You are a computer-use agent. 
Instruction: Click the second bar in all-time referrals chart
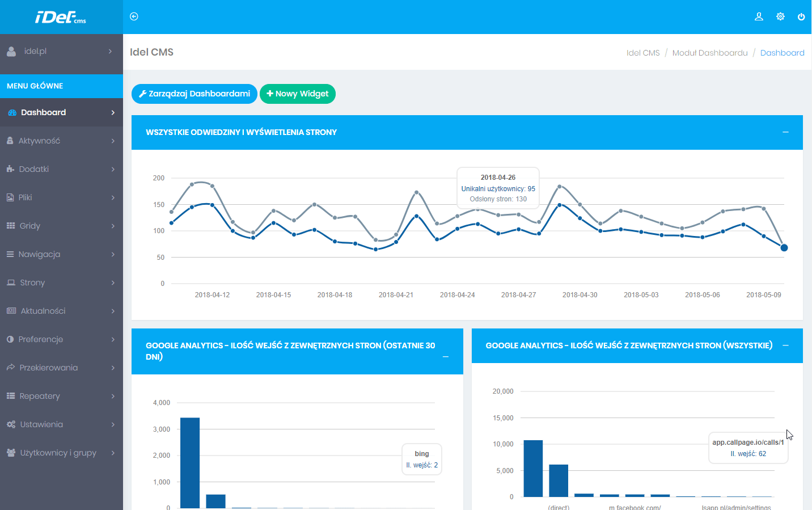pos(559,481)
